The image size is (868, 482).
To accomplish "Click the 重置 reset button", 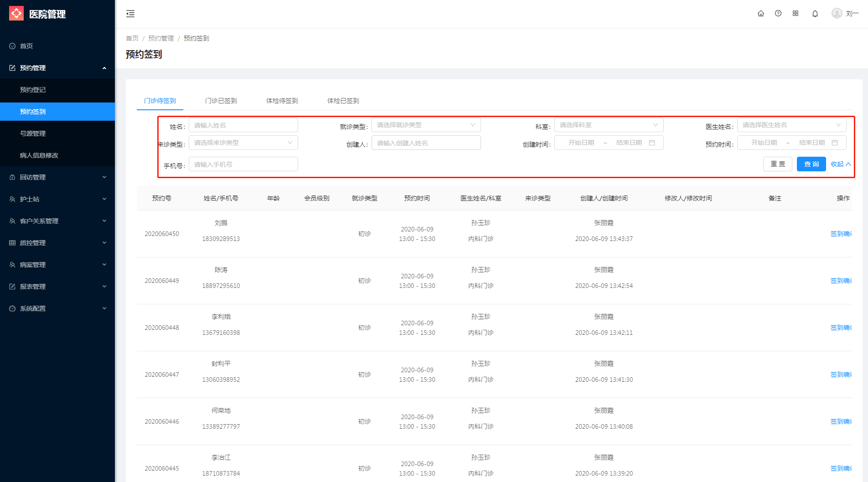I will click(778, 164).
